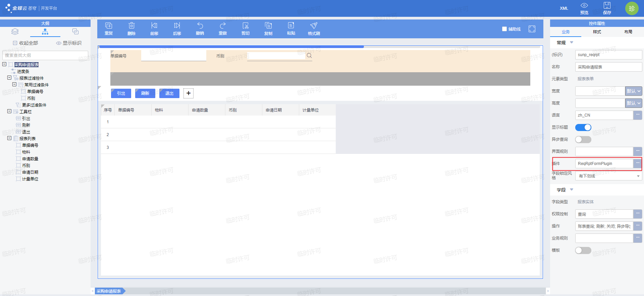Click the 剪切 cut icon
Image resolution: width=644 pixels, height=296 pixels.
point(246,26)
